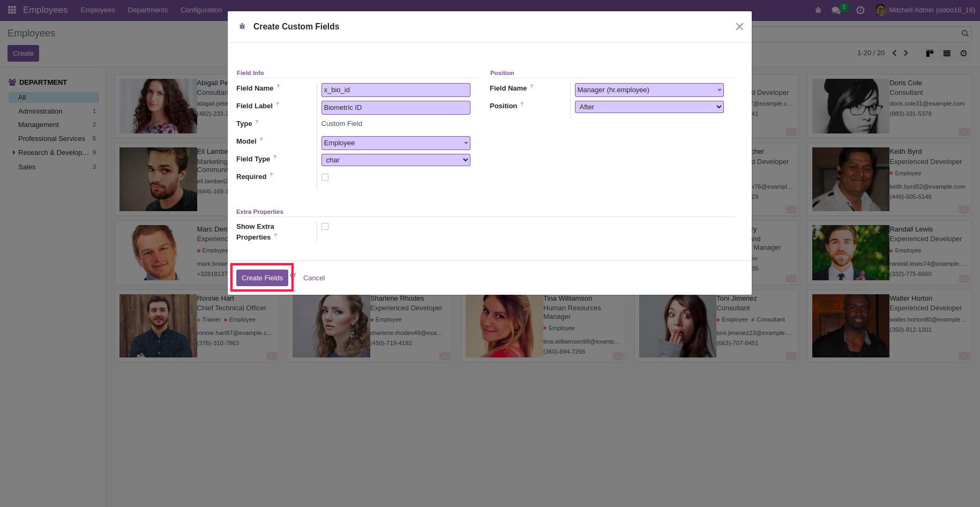
Task: Open the conversations chat icon
Action: click(836, 10)
